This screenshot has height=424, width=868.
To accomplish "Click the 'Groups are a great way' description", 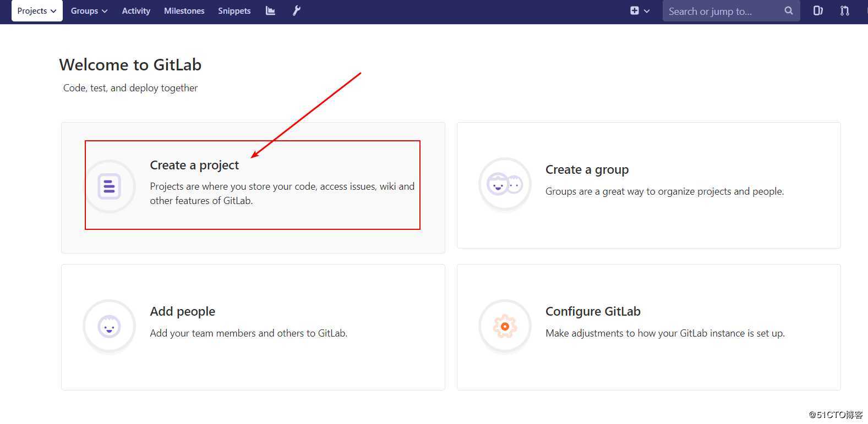I will click(x=664, y=191).
